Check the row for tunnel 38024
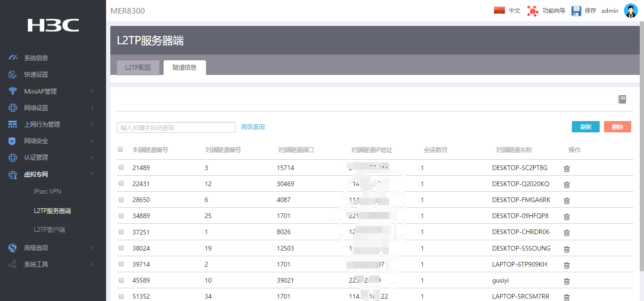The image size is (644, 301). click(x=121, y=248)
